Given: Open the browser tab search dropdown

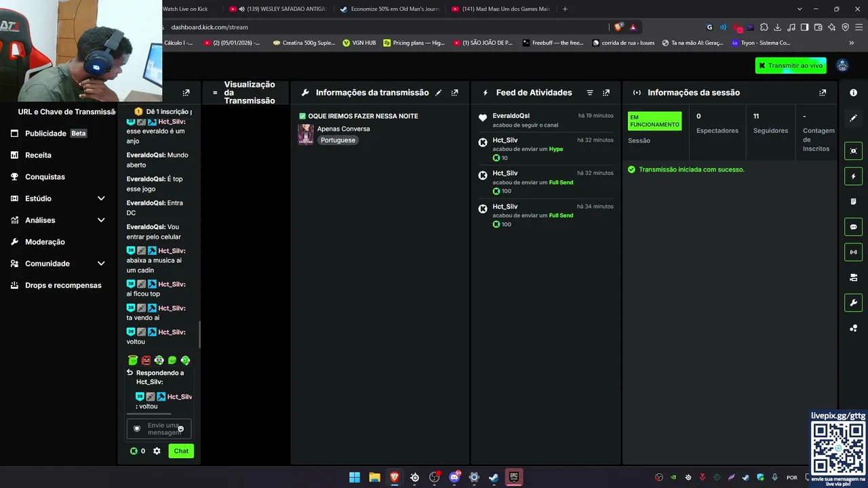Looking at the screenshot, I should pyautogui.click(x=800, y=9).
